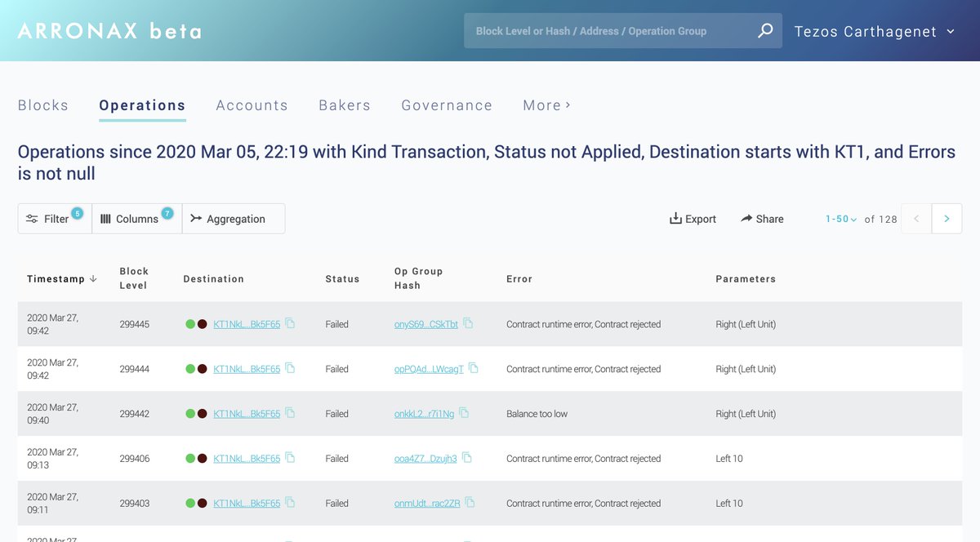Click block level 299445 cell
Image resolution: width=980 pixels, height=542 pixels.
135,324
